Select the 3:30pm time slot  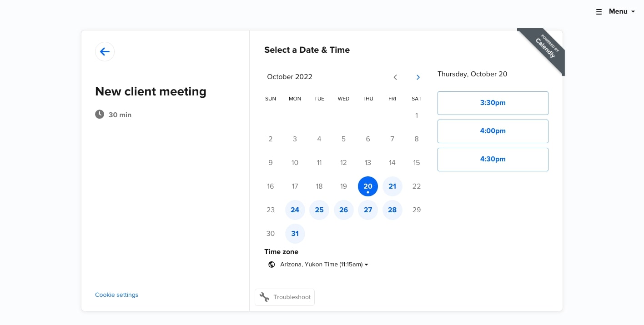click(493, 103)
